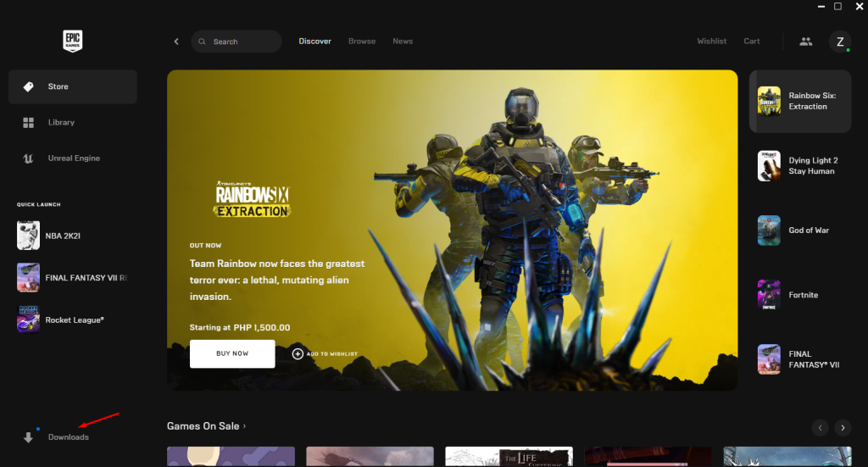Go back with the left chevron
This screenshot has width=868, height=467.
pos(176,42)
